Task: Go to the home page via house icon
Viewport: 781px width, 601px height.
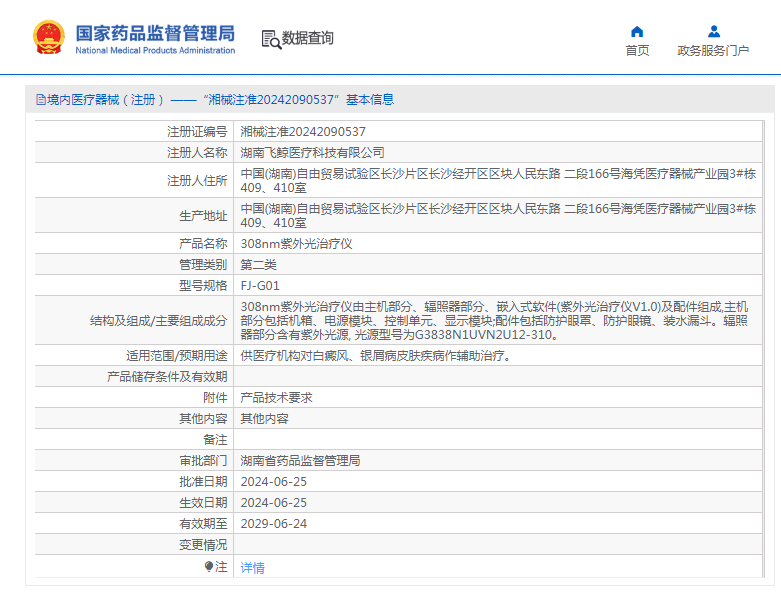Action: (x=637, y=32)
